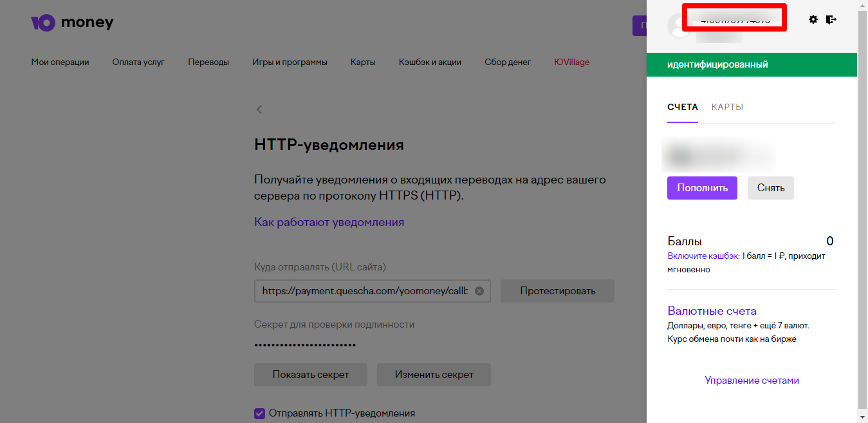Open "Как работают уведомления" link

(329, 222)
